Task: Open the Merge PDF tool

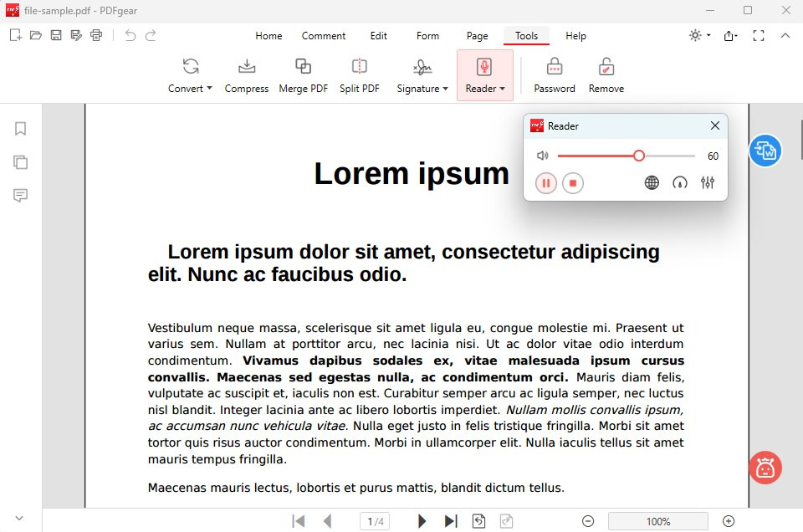Action: pyautogui.click(x=303, y=68)
